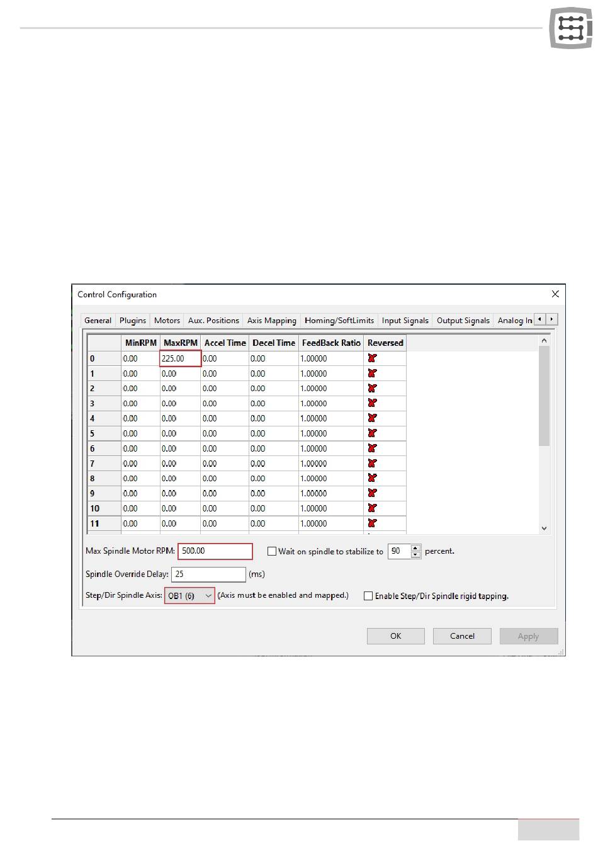598x868 pixels.
Task: Close the Control Configuration dialog
Action: [x=555, y=294]
